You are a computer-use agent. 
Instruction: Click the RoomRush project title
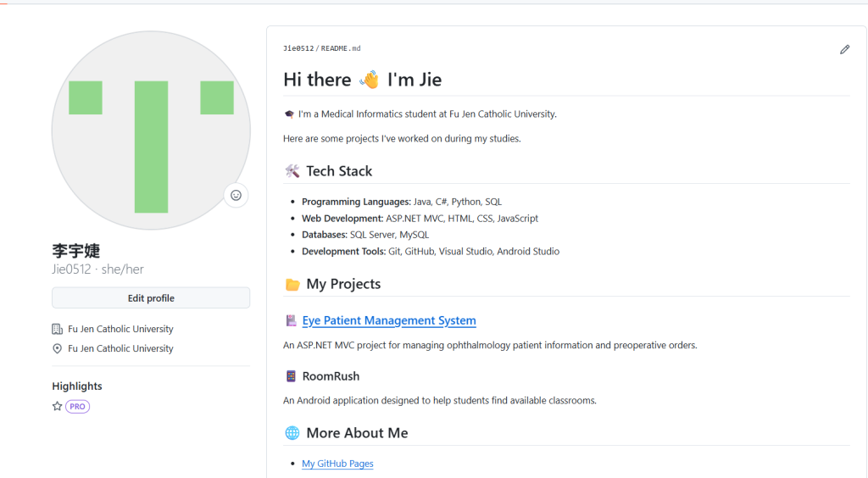tap(331, 376)
